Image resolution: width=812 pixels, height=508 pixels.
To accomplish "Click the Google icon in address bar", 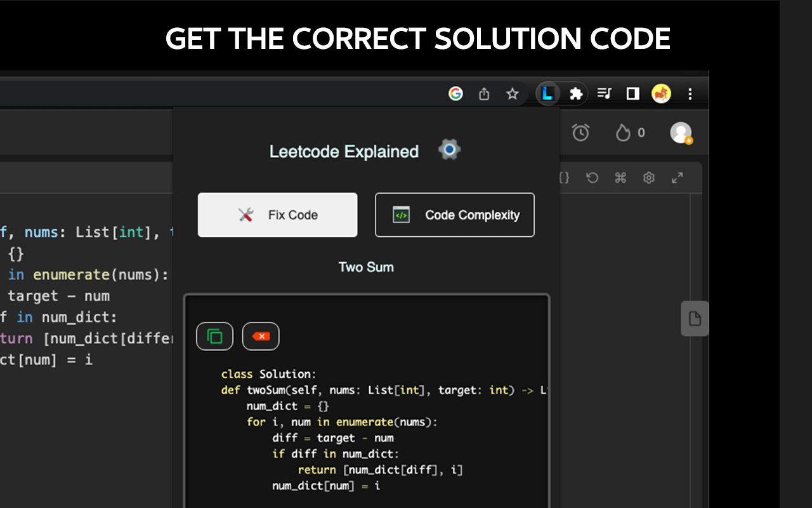I will [455, 94].
